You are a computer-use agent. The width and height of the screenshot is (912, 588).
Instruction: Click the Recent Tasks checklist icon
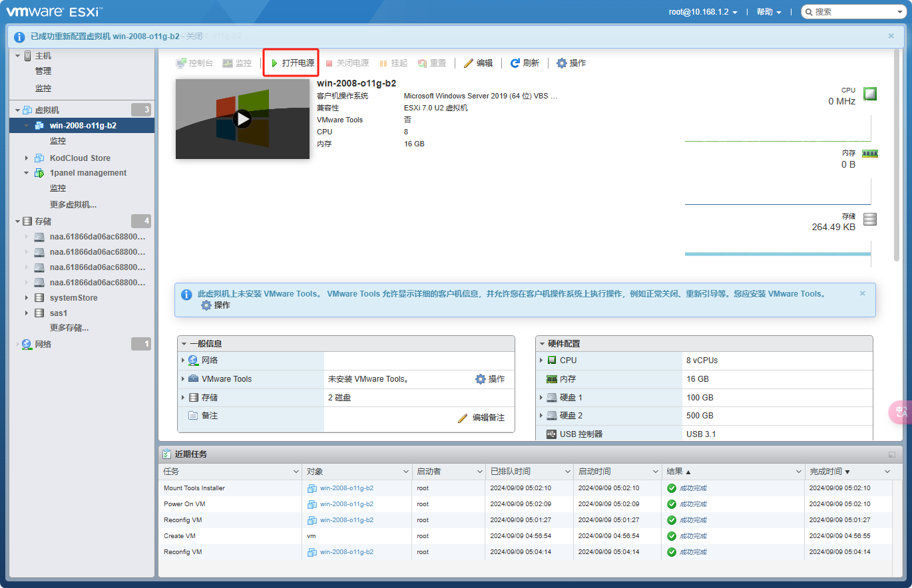point(166,454)
